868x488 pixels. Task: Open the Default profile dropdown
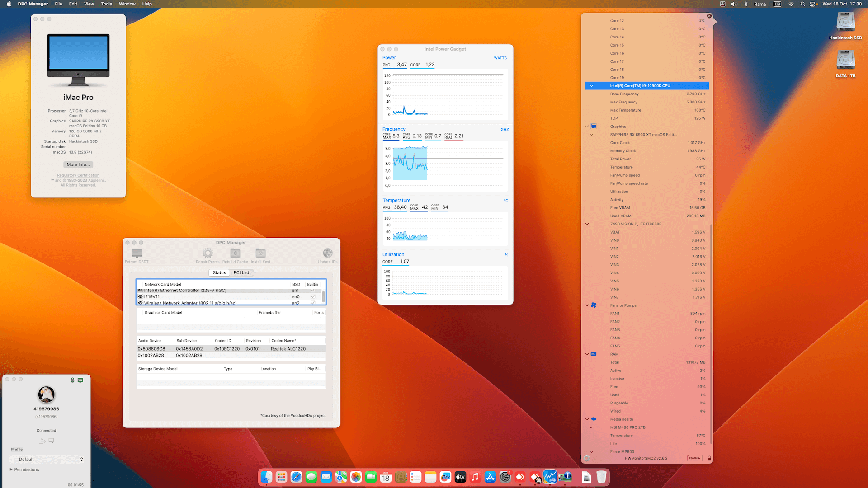click(x=47, y=460)
